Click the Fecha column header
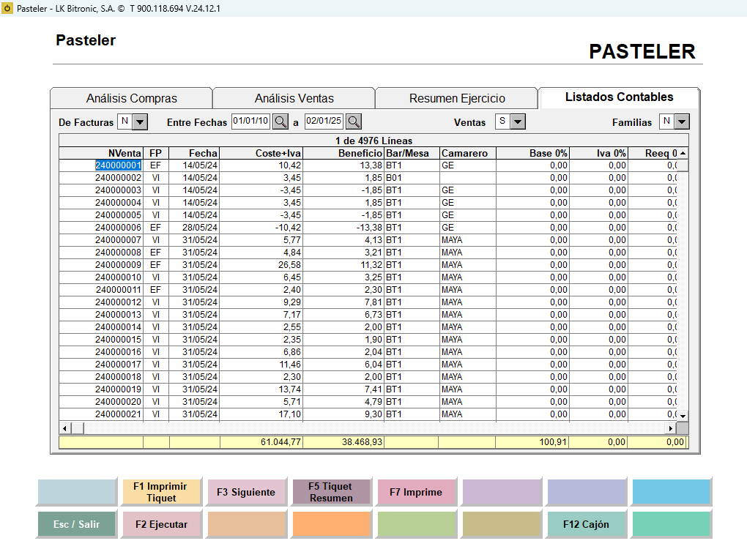This screenshot has width=747, height=560. click(194, 153)
